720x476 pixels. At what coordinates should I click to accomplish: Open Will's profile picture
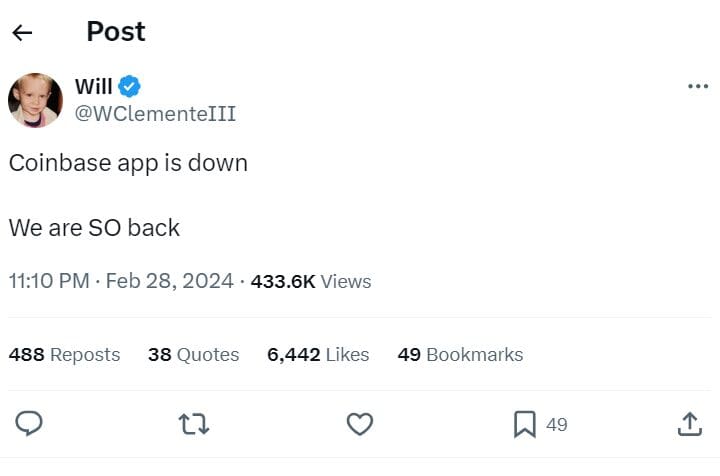(x=35, y=100)
